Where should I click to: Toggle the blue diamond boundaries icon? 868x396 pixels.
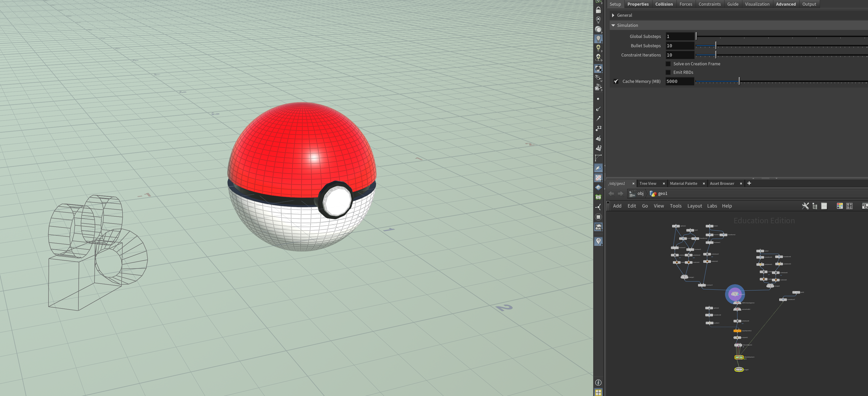[598, 187]
